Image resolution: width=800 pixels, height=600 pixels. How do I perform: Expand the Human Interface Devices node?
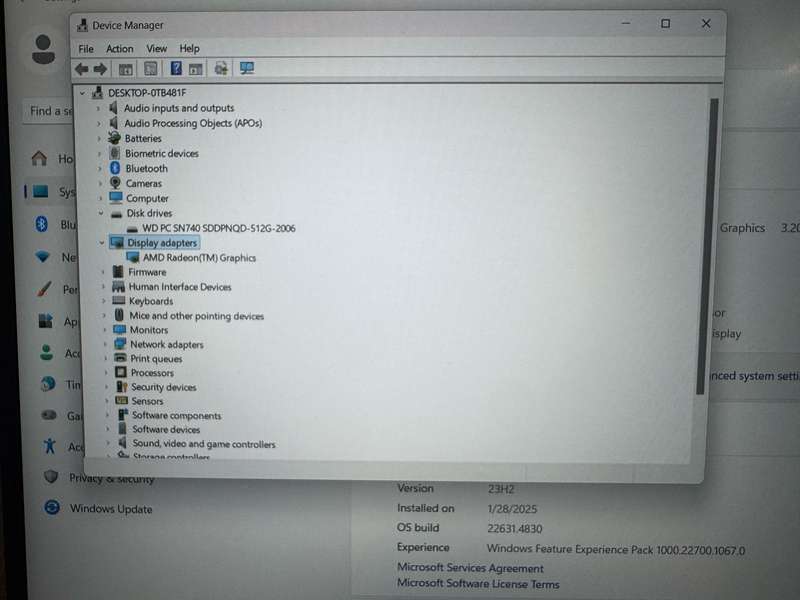click(104, 287)
